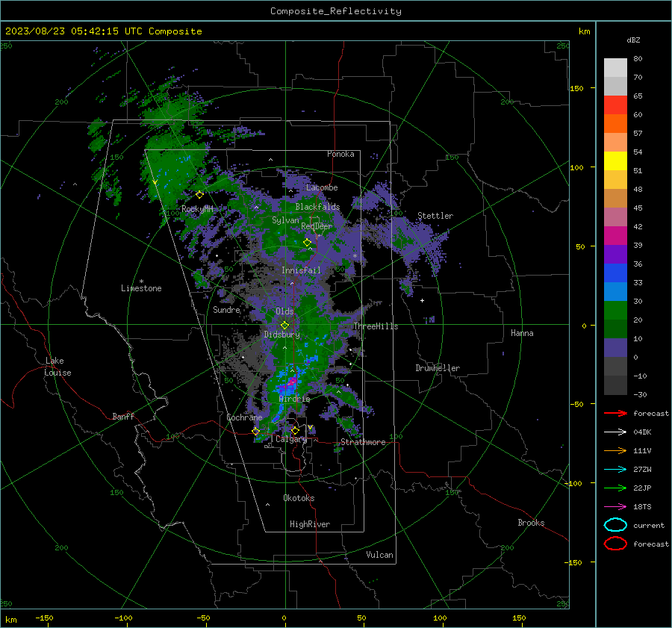The image size is (672, 628).
Task: Click the magenta swatch in dBZ scale
Action: pos(615,236)
